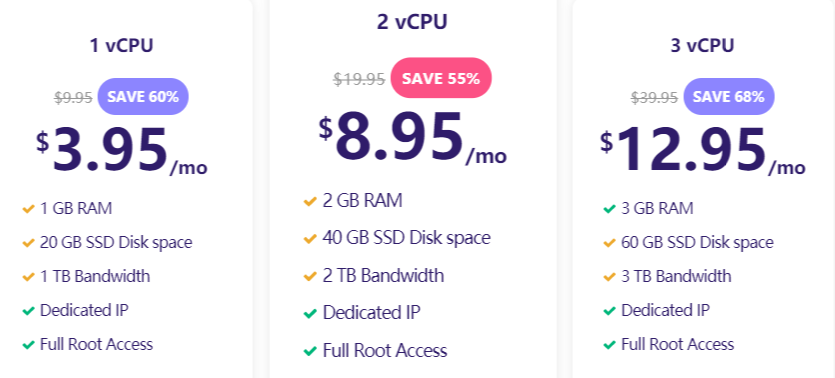Click the crossed-out $19.95 original price
Screen dimensions: 835x378
(359, 79)
